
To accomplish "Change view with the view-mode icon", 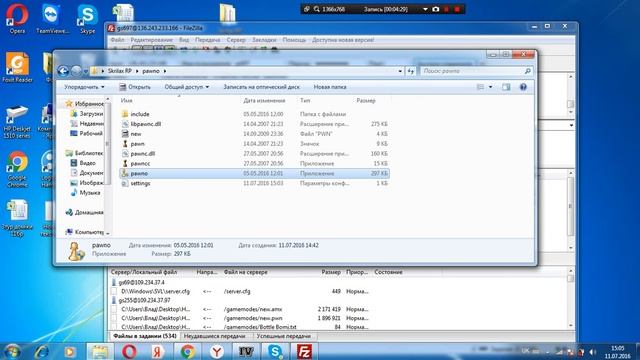I will (x=480, y=87).
